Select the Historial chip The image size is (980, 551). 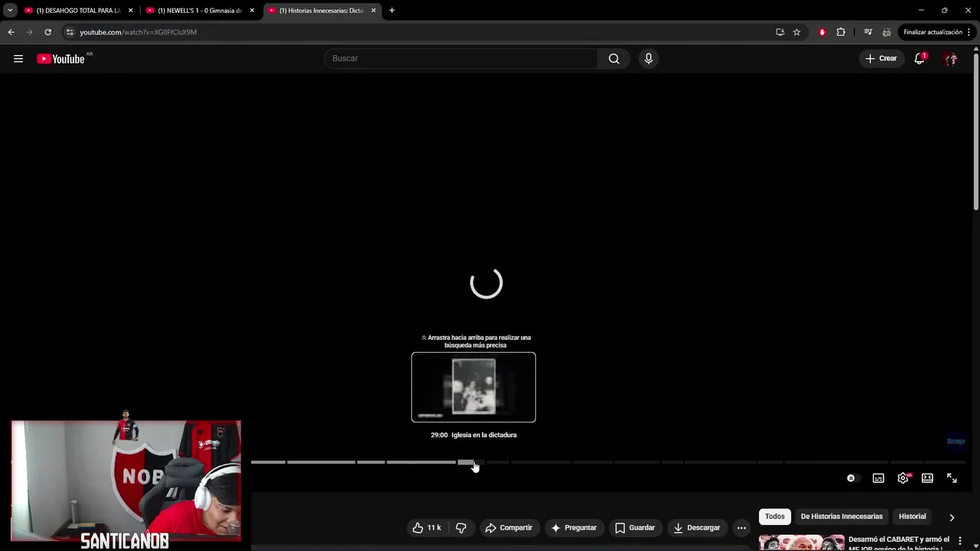click(912, 517)
